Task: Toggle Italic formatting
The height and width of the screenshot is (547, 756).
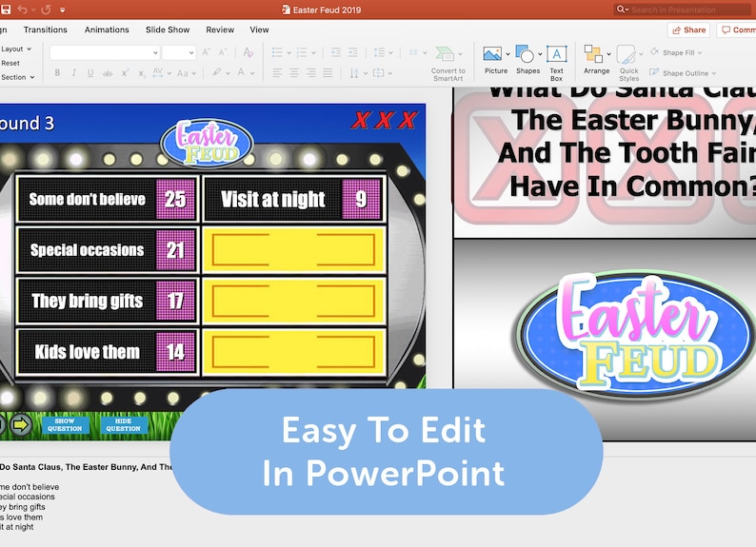Action: pos(73,73)
